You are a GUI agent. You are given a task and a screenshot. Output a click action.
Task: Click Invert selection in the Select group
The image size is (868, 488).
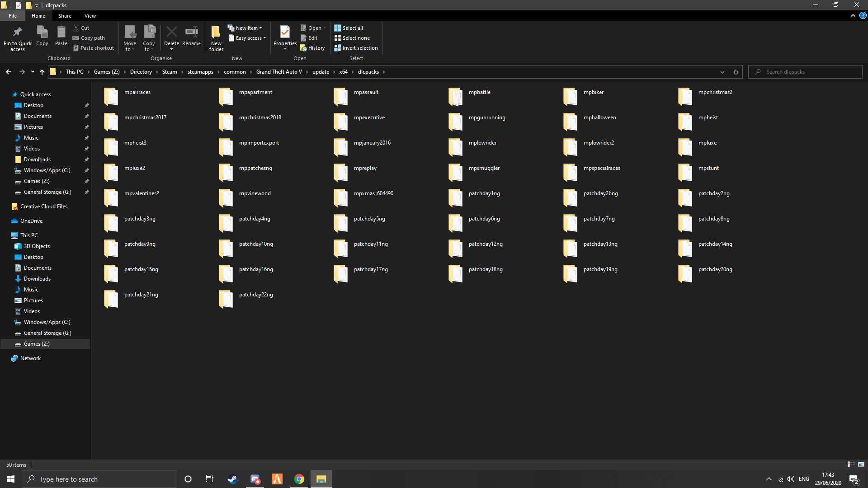(x=356, y=47)
